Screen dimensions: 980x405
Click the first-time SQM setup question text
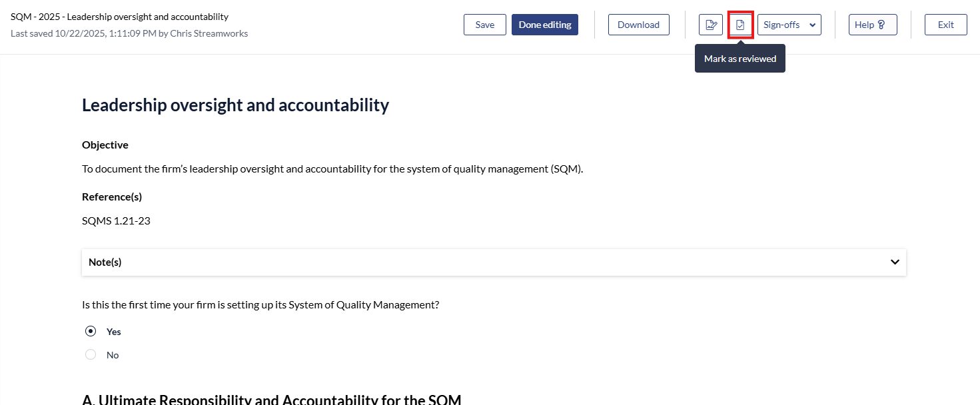(260, 304)
